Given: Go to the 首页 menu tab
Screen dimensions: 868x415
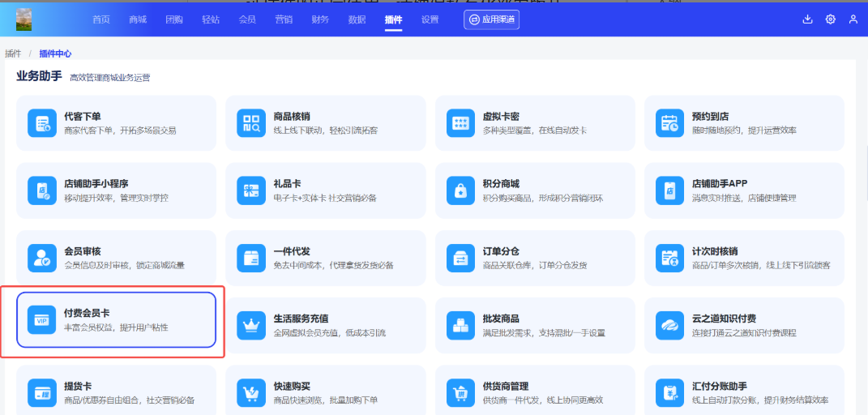Looking at the screenshot, I should point(101,19).
